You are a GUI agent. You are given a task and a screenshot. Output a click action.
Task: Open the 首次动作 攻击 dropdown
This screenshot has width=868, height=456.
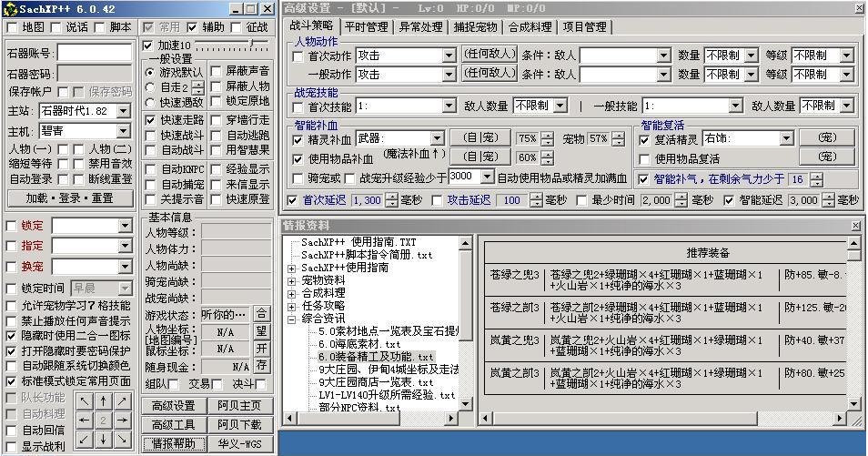[449, 56]
